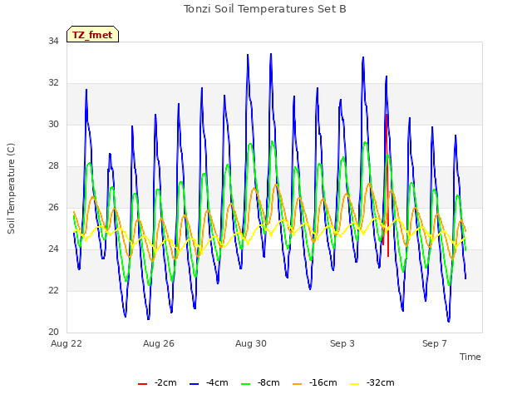
Task: Click the chart title Tonzi Soil Temperatures Set B
Action: pos(265,9)
